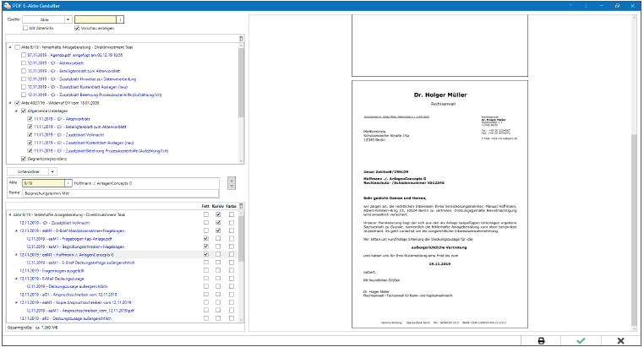
Task: Select 12.11.2019 Aktenvorblatt in source tree
Action: tap(56, 63)
